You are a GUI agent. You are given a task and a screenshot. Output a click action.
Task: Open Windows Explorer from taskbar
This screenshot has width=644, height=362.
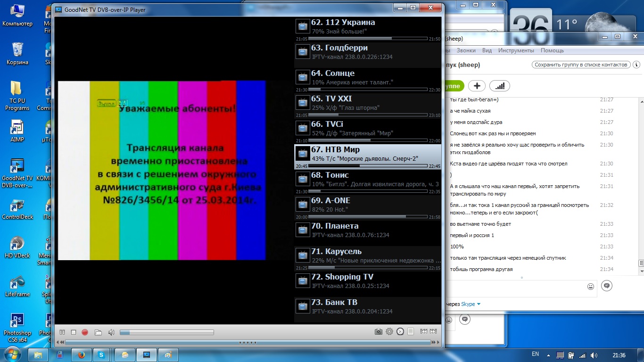tap(38, 354)
